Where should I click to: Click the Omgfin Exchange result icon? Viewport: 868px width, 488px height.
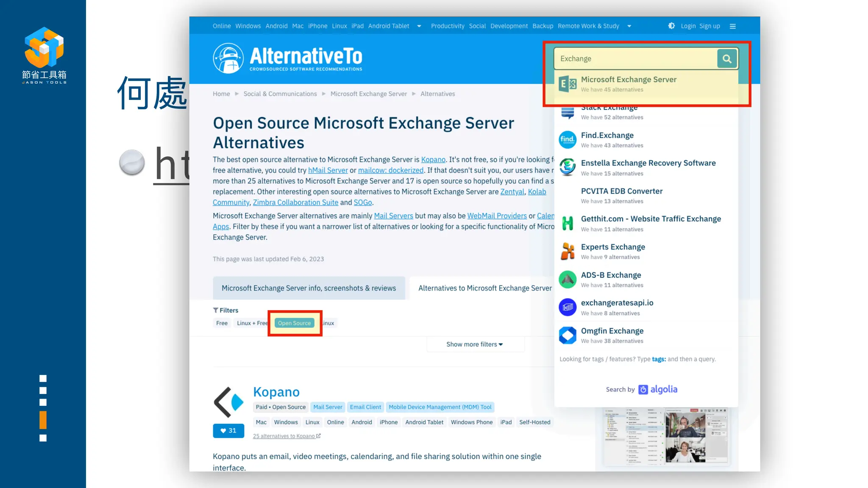(568, 335)
